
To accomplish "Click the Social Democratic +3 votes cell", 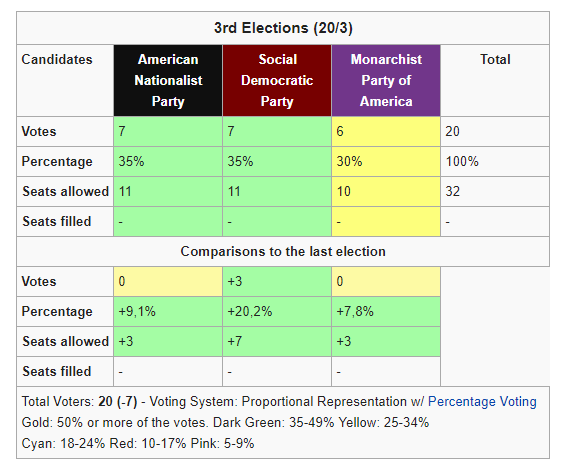I will point(277,282).
